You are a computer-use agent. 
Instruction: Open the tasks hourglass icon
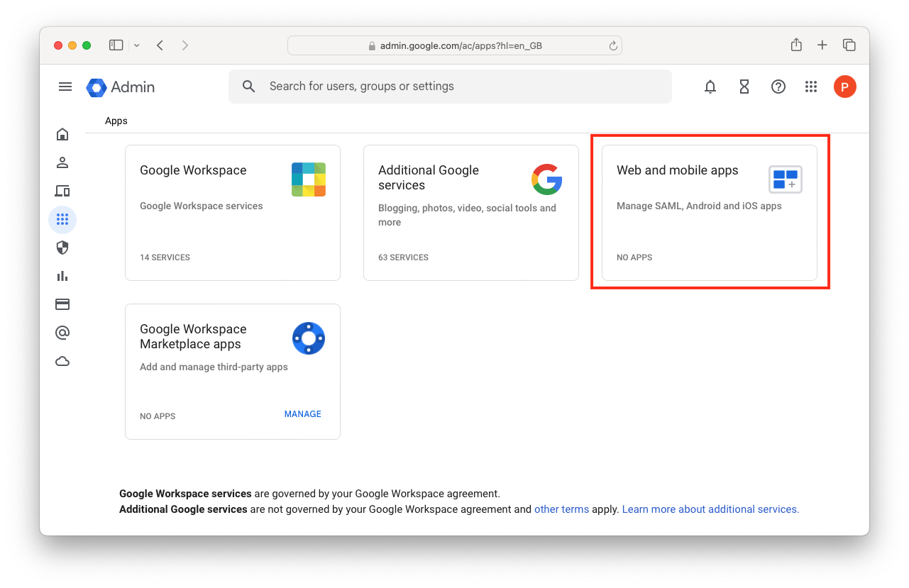tap(744, 87)
